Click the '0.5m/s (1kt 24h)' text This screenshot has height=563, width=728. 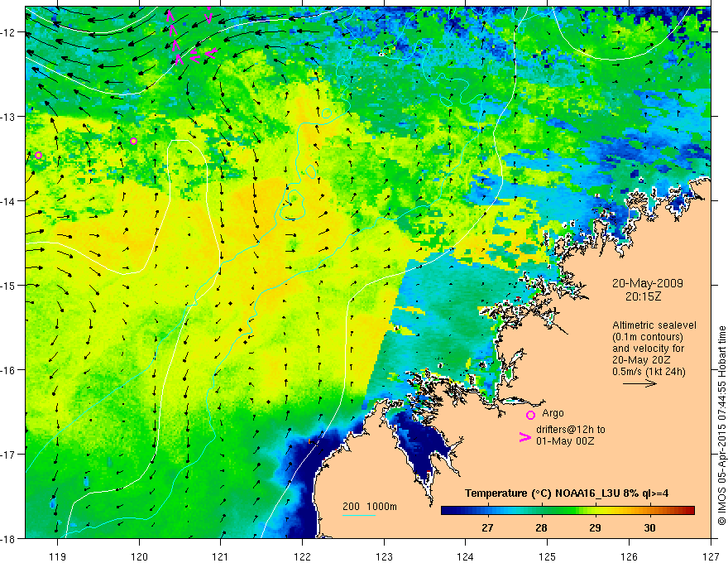[x=649, y=372]
